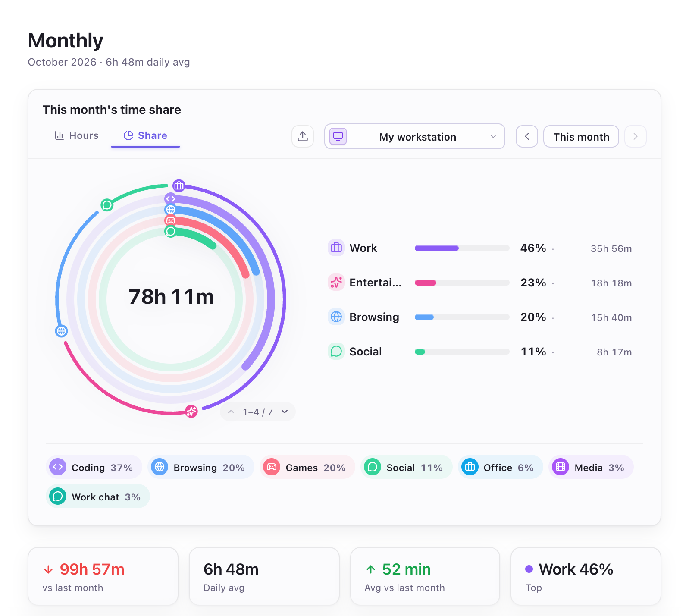Click the Work briefcase icon in legend

[336, 248]
